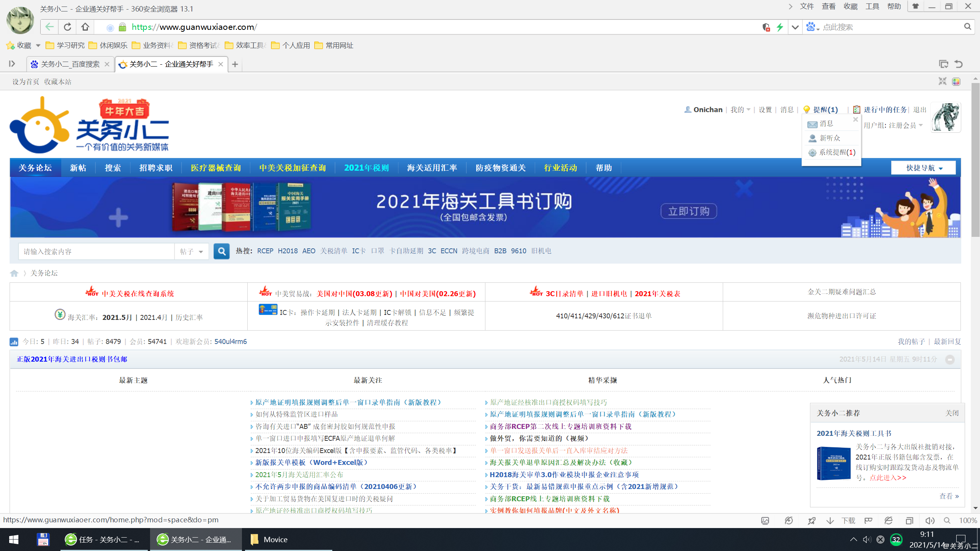Open the colorful theme palette icon

click(x=956, y=82)
